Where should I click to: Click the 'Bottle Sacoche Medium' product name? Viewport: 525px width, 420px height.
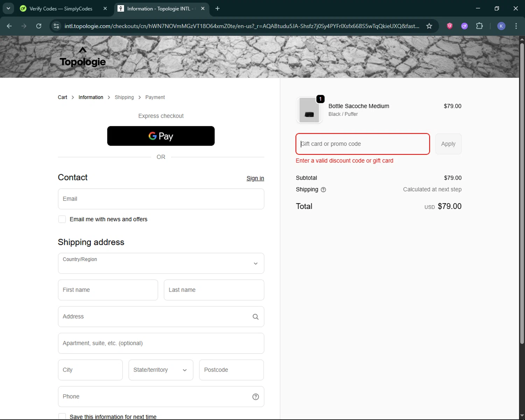tap(359, 106)
